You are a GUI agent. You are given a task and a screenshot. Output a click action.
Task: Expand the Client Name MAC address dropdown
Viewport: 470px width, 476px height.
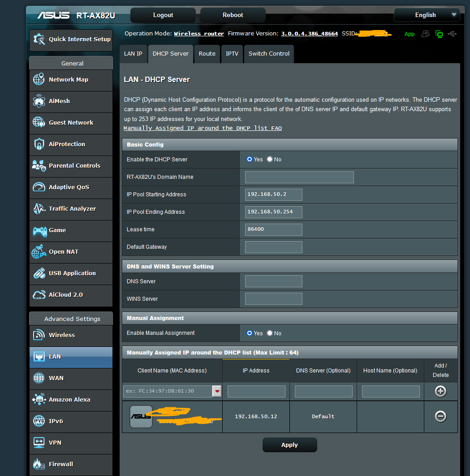tap(217, 391)
